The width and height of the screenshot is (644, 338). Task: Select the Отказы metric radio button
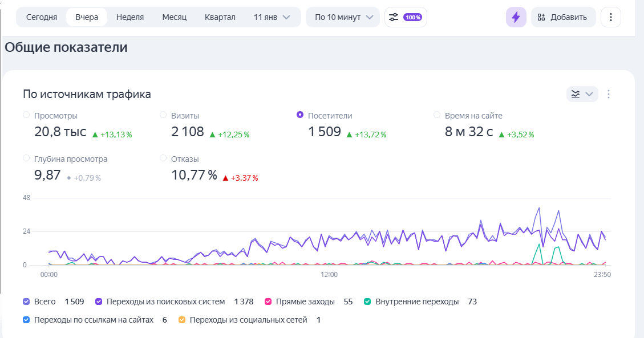tap(163, 158)
